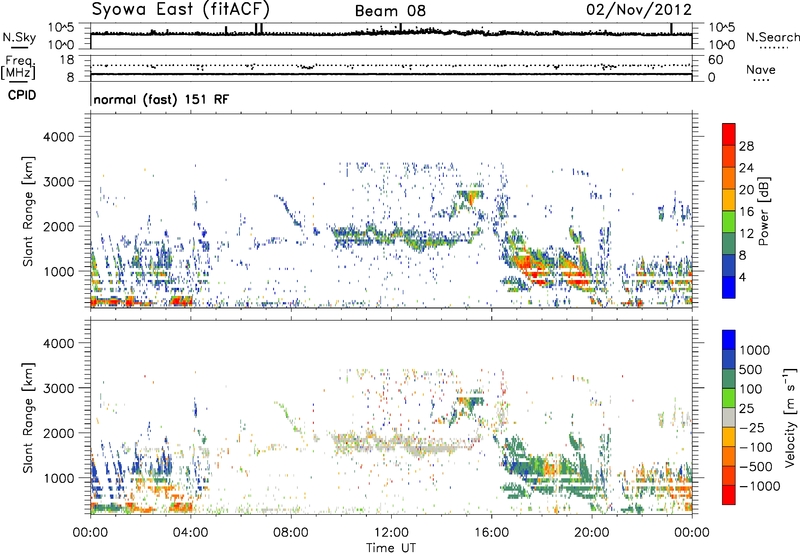The height and width of the screenshot is (554, 800).
Task: Click the "-100" label on velocity colorbar
Action: pos(756,447)
